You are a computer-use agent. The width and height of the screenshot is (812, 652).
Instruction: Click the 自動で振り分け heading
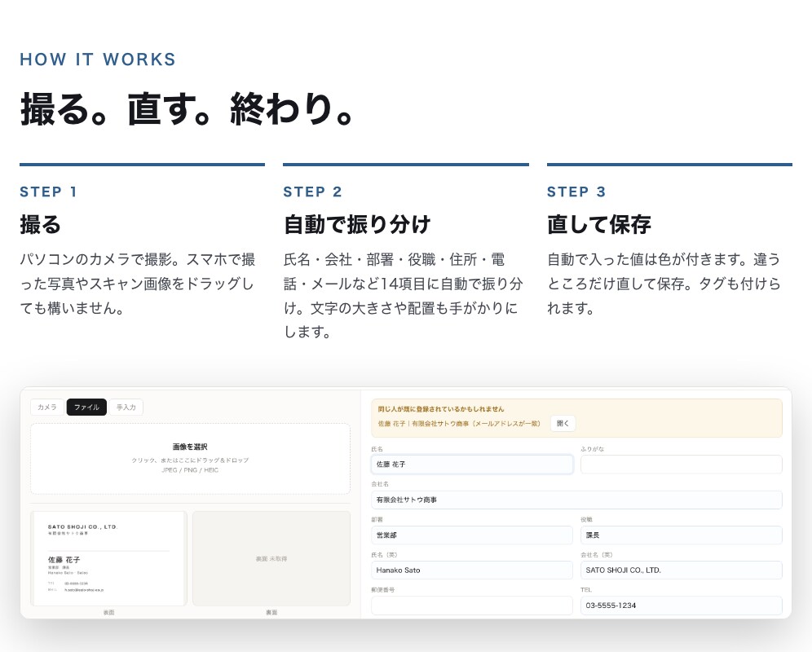357,224
